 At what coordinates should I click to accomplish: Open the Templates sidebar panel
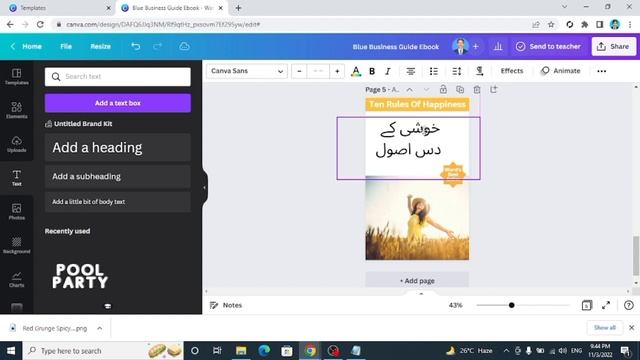click(x=16, y=77)
